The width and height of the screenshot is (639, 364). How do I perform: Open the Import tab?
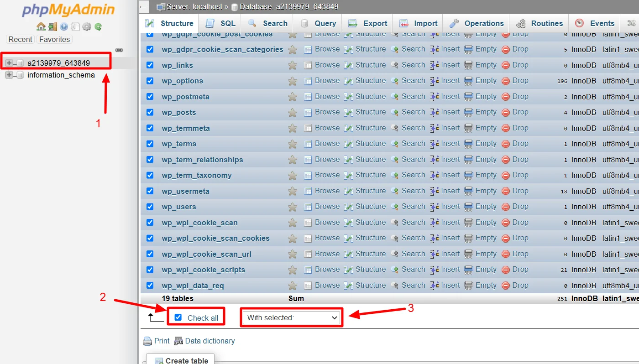click(x=419, y=24)
